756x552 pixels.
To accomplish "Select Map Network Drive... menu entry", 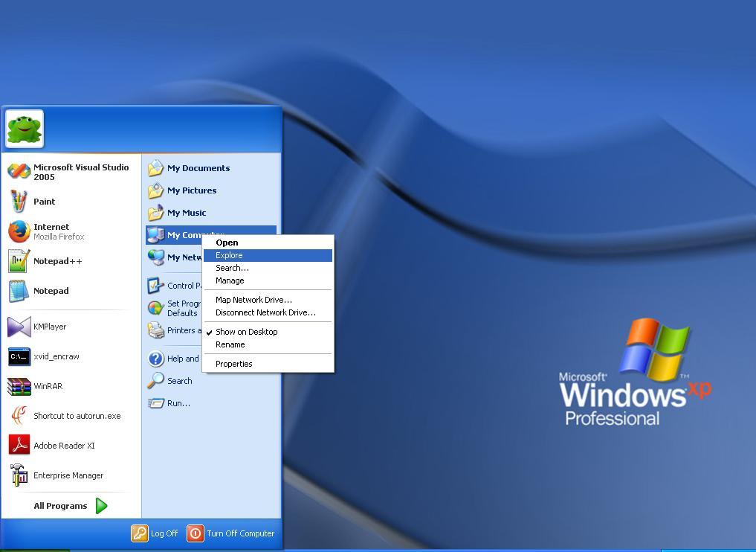I will [x=268, y=300].
